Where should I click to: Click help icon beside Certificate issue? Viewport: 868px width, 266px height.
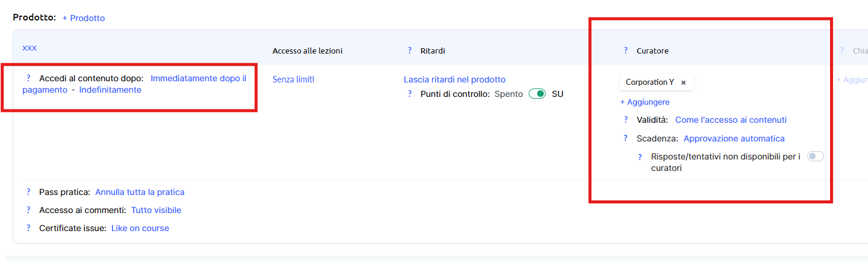point(28,228)
